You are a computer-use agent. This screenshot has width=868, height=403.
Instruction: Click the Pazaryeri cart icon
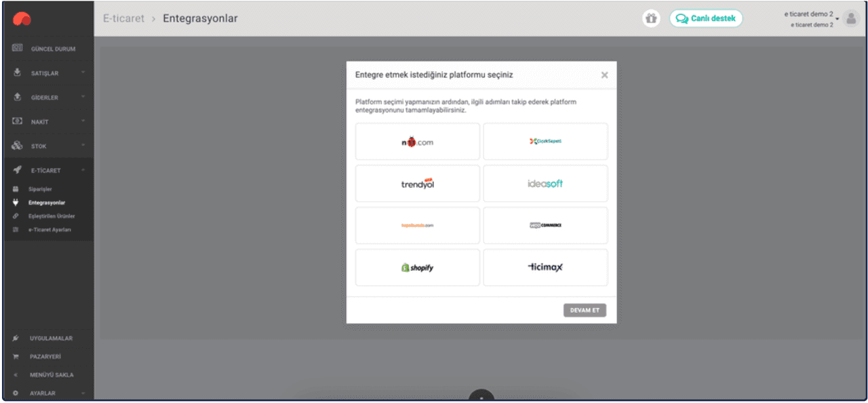pyautogui.click(x=16, y=356)
